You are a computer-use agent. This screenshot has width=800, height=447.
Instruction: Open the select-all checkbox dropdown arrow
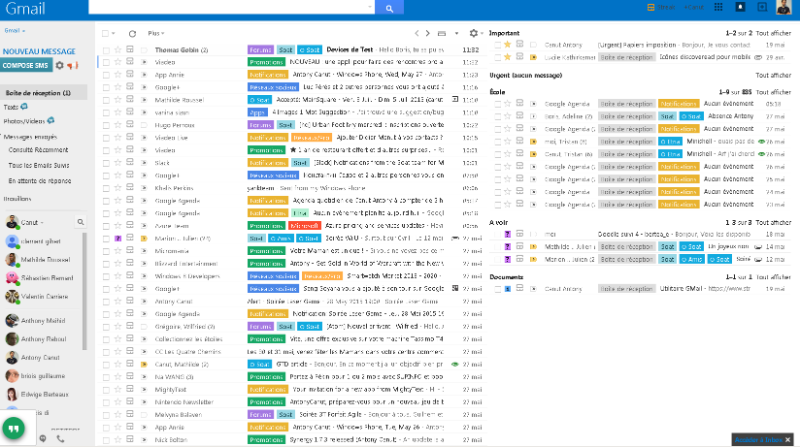point(113,34)
